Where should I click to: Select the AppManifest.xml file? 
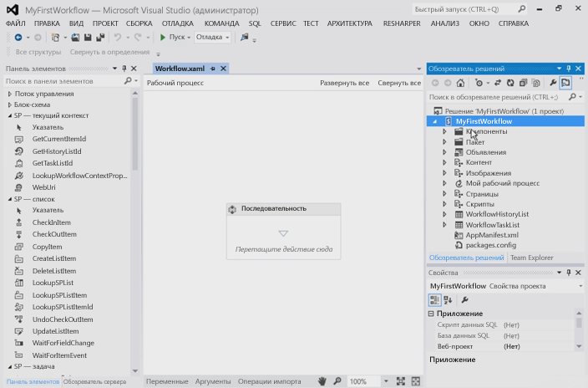pos(492,235)
